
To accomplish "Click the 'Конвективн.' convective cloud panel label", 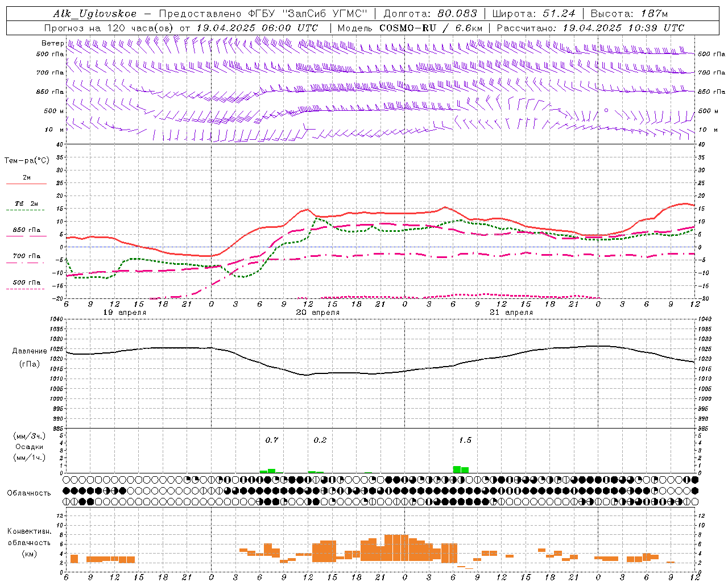I will point(29,531).
